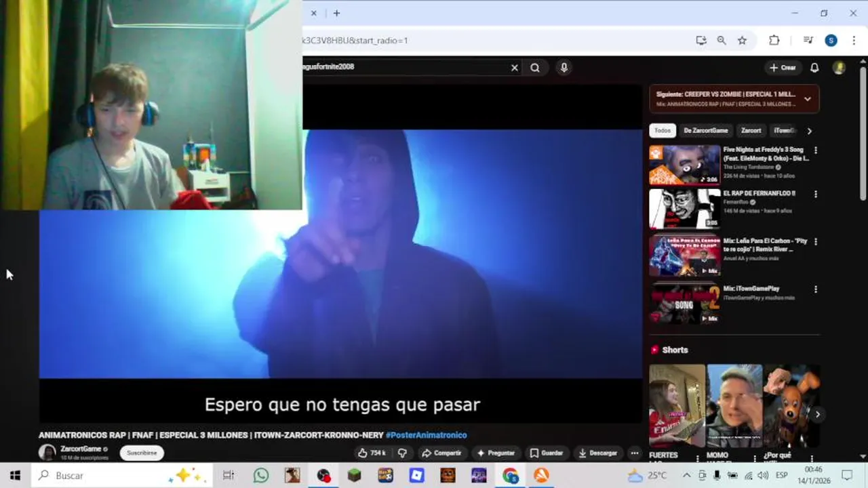The height and width of the screenshot is (488, 868).
Task: Click the Descargar download button
Action: coord(597,453)
